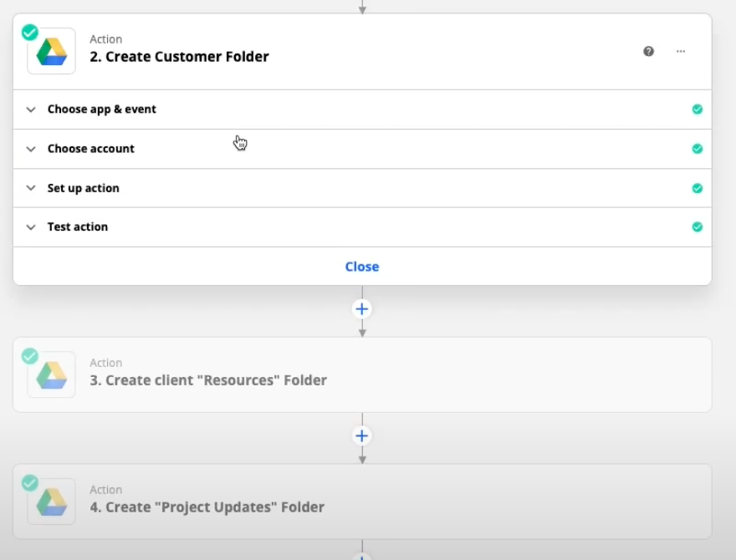The width and height of the screenshot is (736, 560).
Task: Click the Google Drive icon on step 4
Action: tap(51, 501)
